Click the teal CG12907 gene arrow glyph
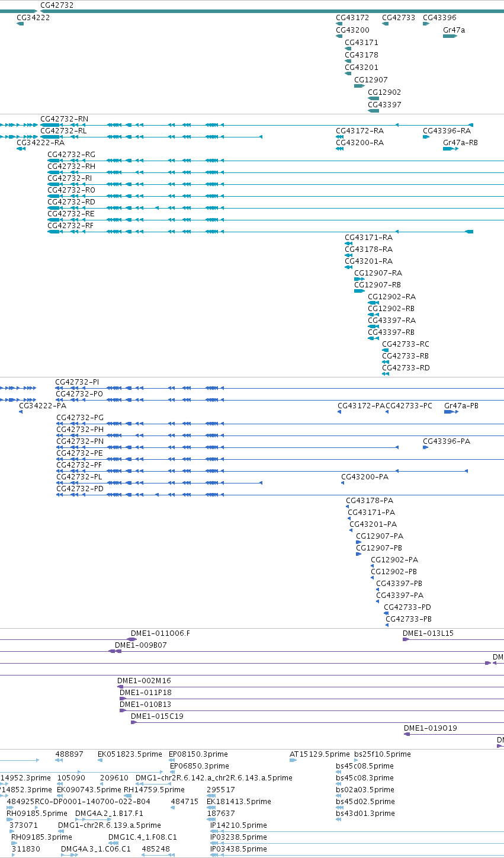The width and height of the screenshot is (504, 858). (x=359, y=86)
